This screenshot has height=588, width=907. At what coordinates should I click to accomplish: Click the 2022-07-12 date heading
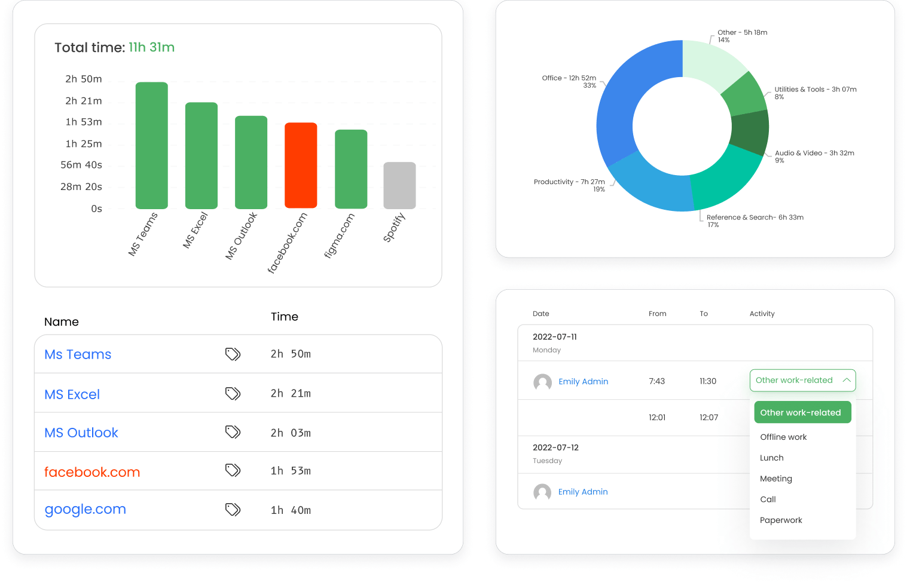coord(555,448)
